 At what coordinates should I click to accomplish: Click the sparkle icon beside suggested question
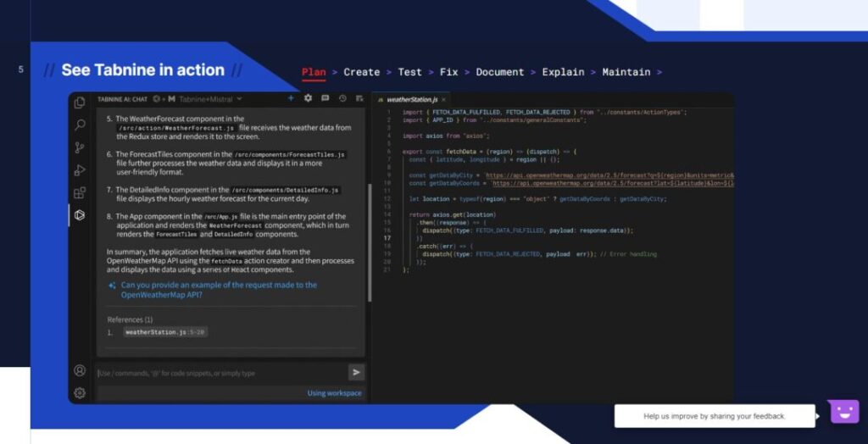pos(113,286)
